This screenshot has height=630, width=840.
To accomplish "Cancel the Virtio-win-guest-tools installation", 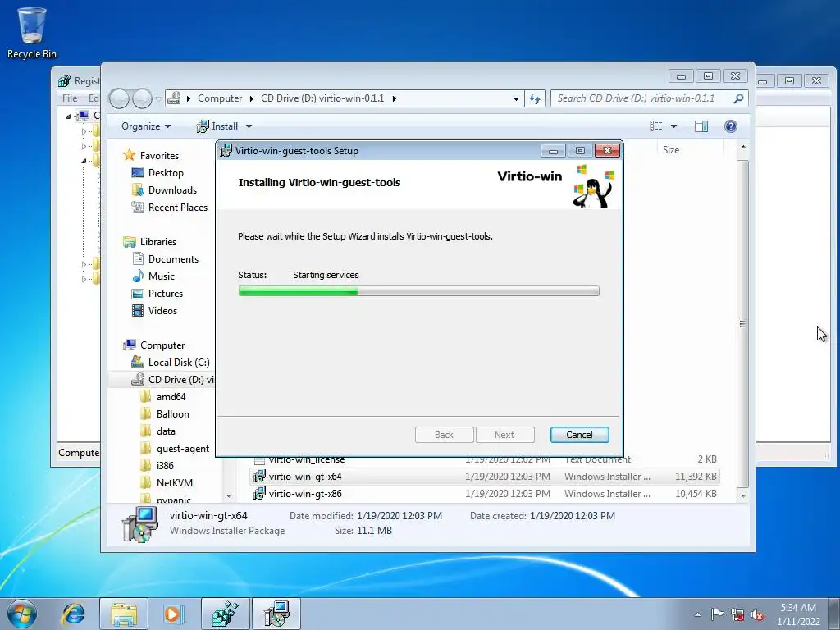I will click(580, 435).
